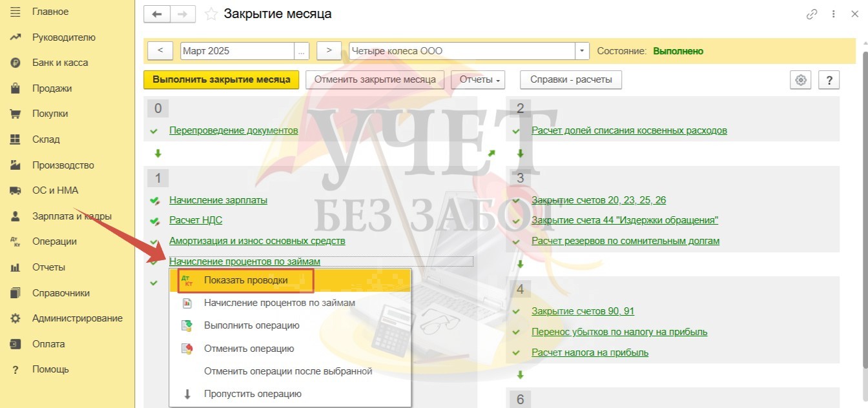
Task: Open Амортизация и износ основных средств
Action: pos(257,241)
